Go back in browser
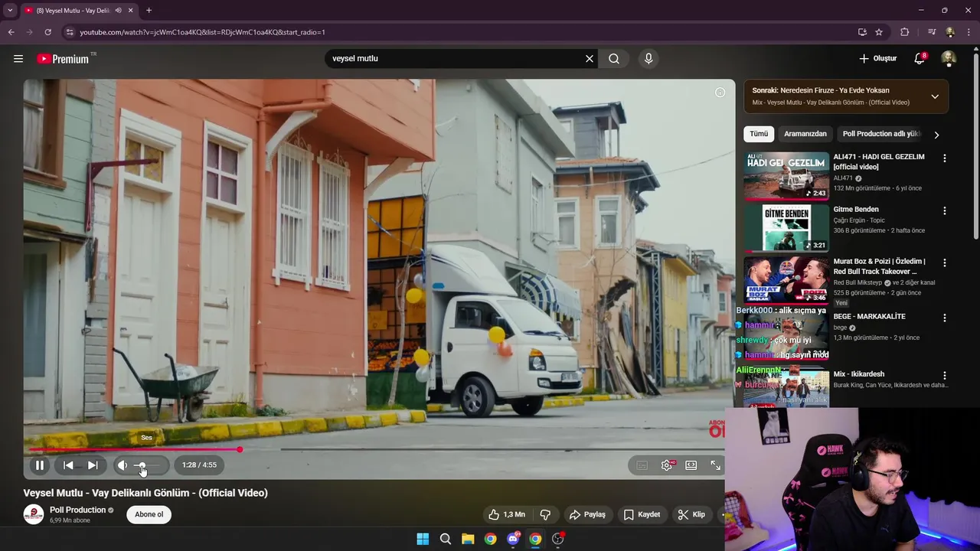 (11, 32)
